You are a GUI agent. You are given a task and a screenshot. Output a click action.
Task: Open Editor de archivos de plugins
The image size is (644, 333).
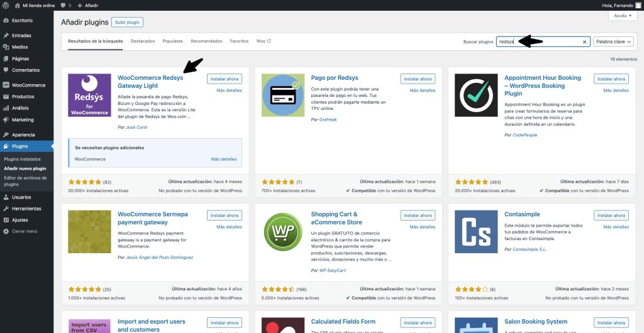coord(25,181)
